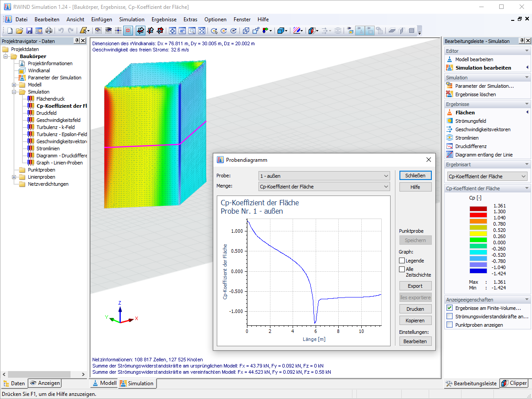Click the Strömungsfeld result icon

pos(450,121)
